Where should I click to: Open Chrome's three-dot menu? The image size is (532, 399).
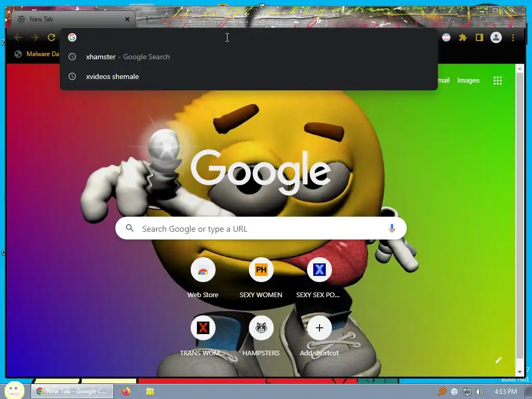pyautogui.click(x=513, y=37)
